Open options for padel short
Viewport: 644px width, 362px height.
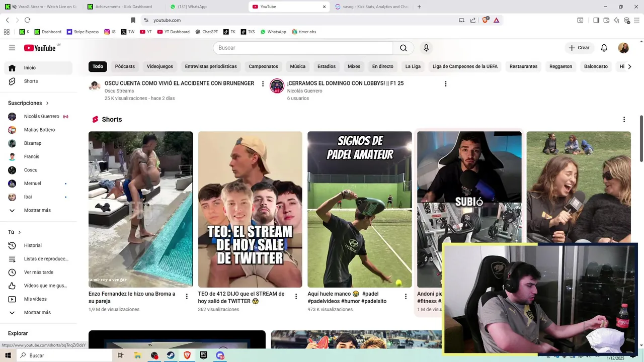[x=406, y=297]
